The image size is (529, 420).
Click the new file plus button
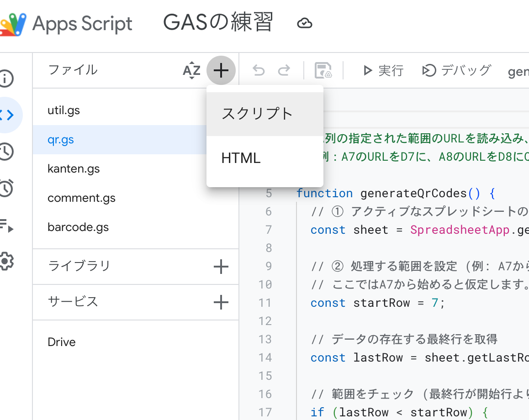[x=221, y=70]
